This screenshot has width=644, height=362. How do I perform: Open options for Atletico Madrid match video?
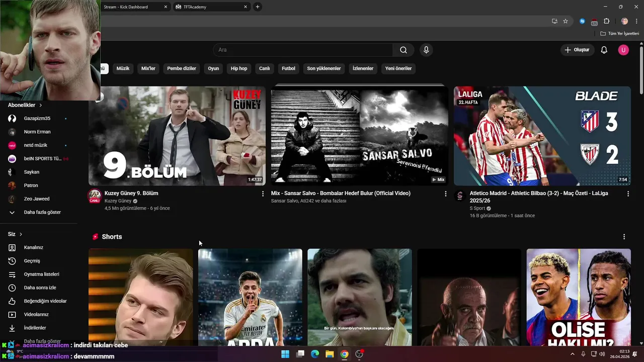[628, 194]
